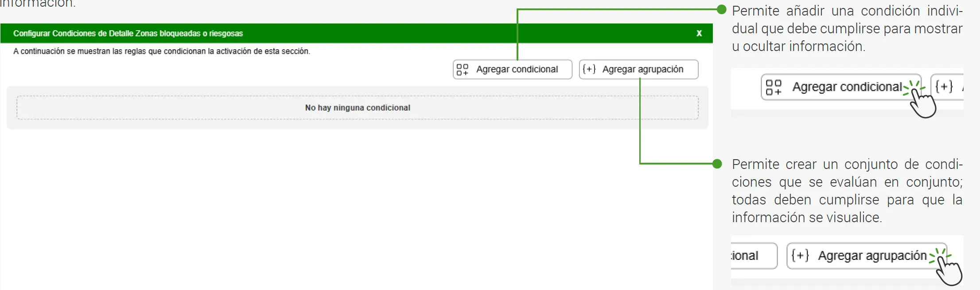Select the 'No hay ninguna condicional' placeholder text

[x=358, y=108]
